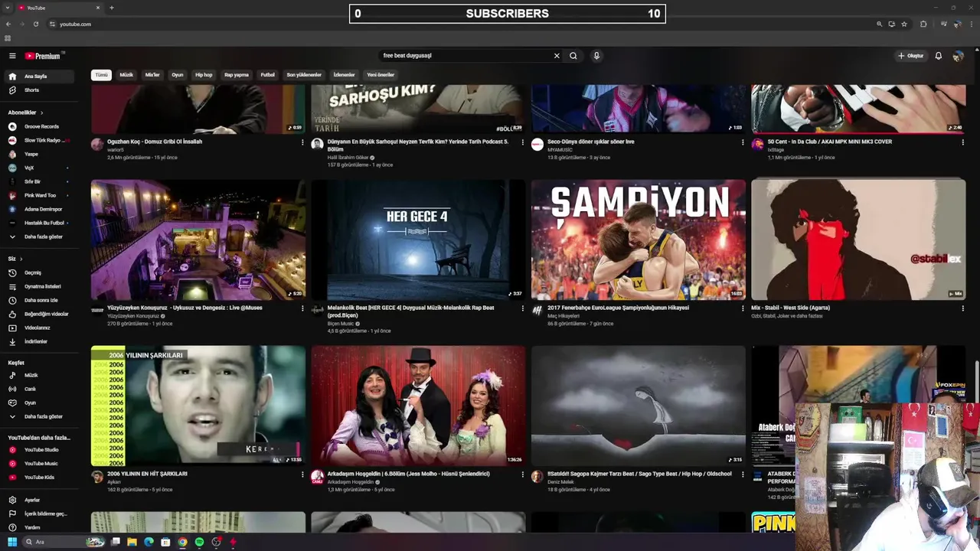The image size is (980, 551).
Task: Open options menu for Oguzhan Koç video
Action: pyautogui.click(x=302, y=142)
